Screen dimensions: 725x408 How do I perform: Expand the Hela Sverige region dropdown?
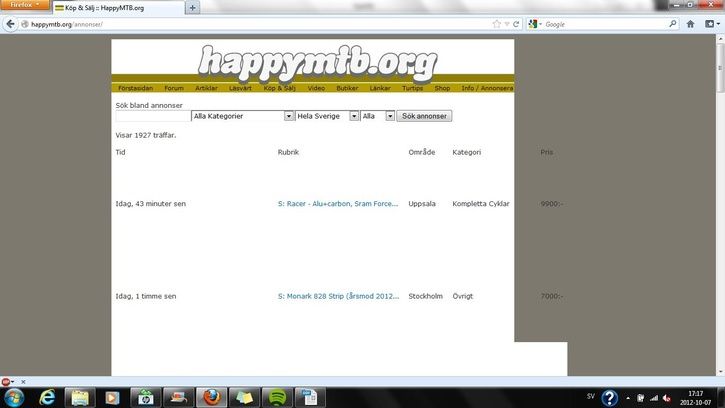point(354,116)
